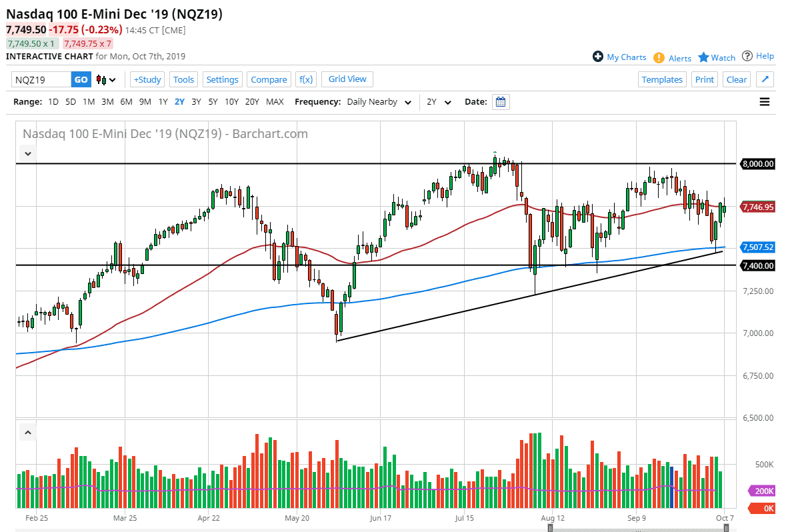This screenshot has height=532, width=786.
Task: Open the 2Y period dropdown beside Frequency
Action: [438, 101]
